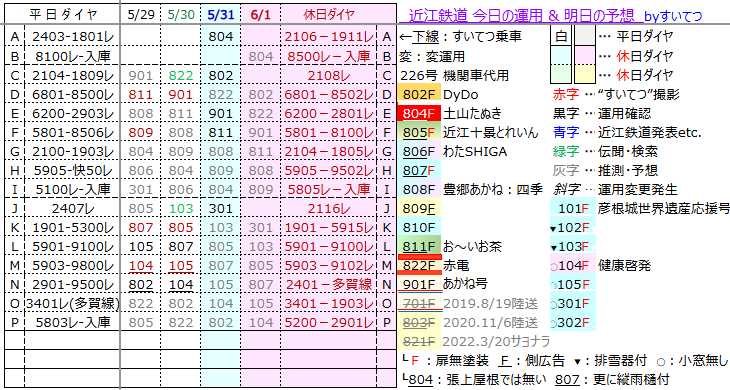The image size is (730, 390).
Task: Select the green 822 in row C
Action: click(x=181, y=75)
